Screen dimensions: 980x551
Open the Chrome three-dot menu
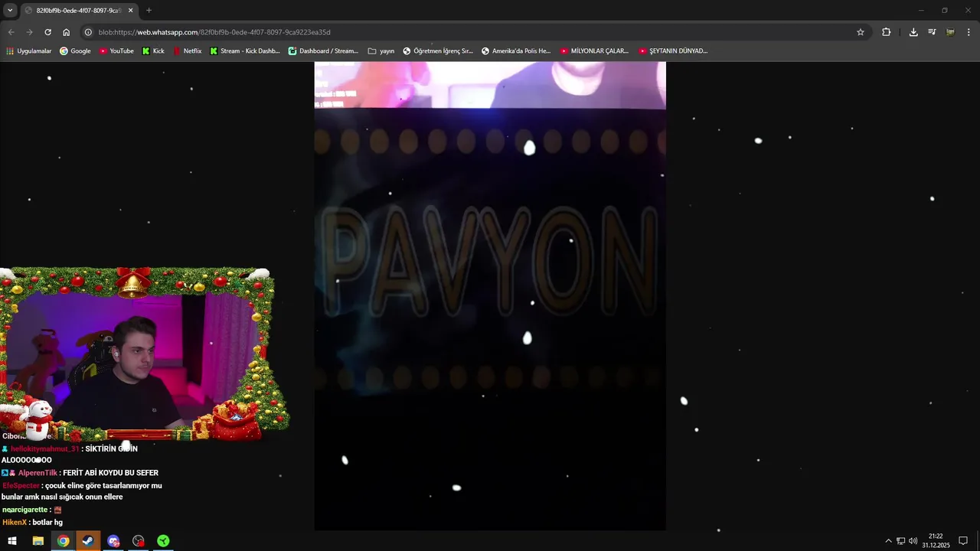[x=969, y=32]
